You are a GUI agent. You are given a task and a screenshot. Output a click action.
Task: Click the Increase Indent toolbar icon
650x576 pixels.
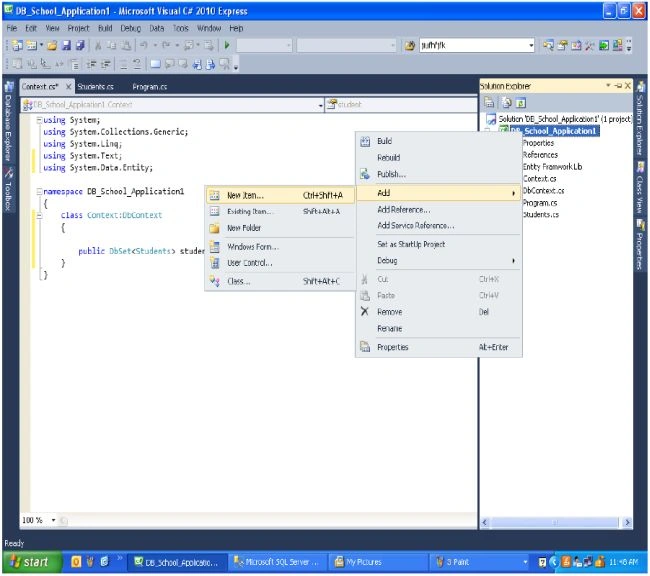tap(106, 64)
